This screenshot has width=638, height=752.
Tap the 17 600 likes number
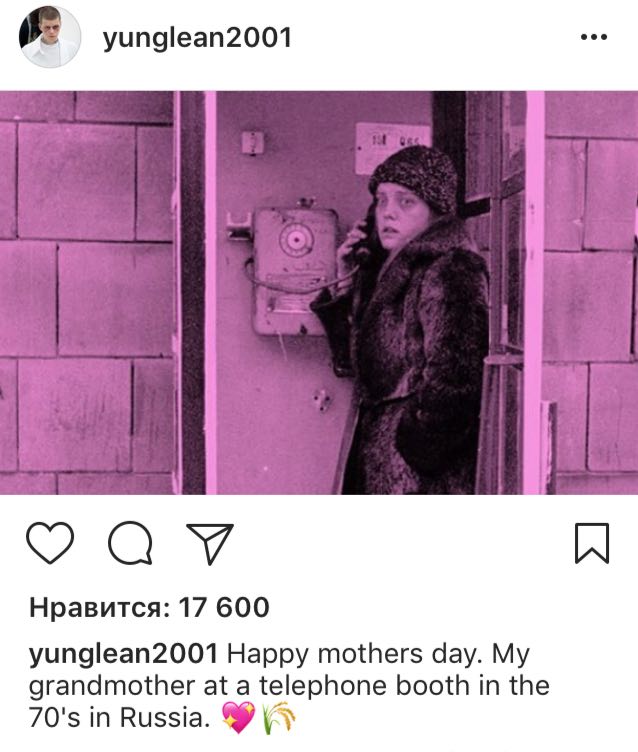(224, 608)
